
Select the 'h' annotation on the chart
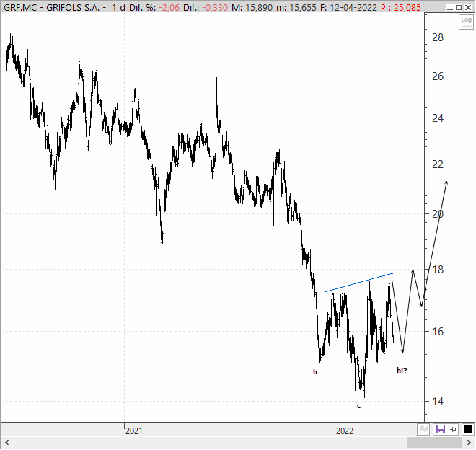coord(315,371)
